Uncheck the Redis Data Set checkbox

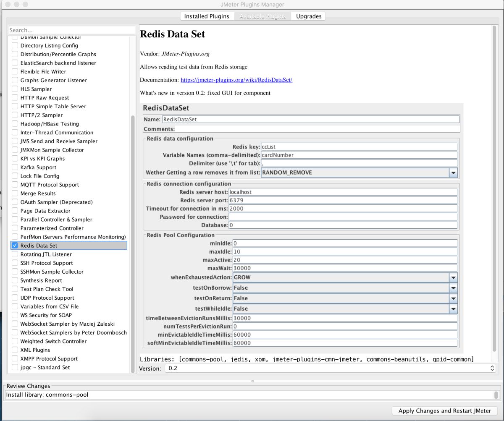pyautogui.click(x=15, y=246)
